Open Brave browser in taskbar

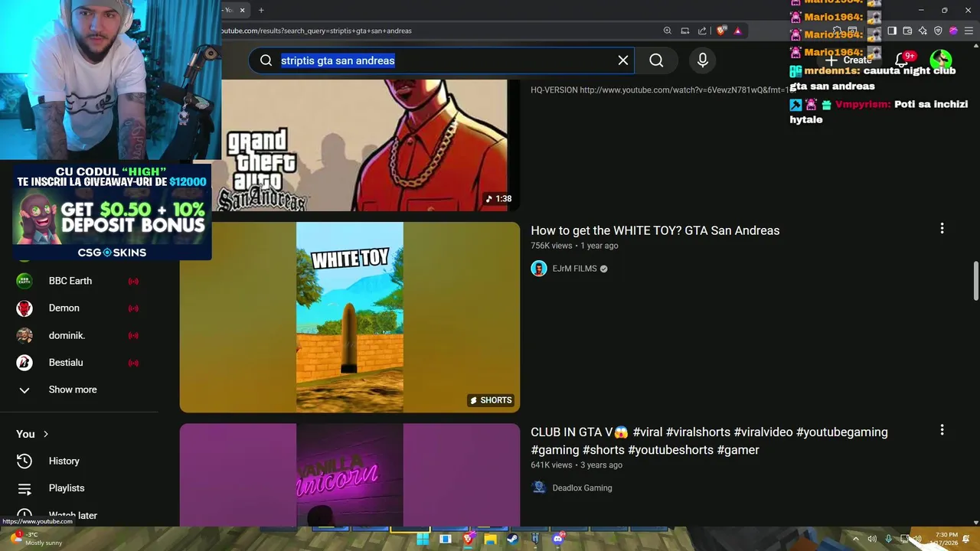point(468,539)
